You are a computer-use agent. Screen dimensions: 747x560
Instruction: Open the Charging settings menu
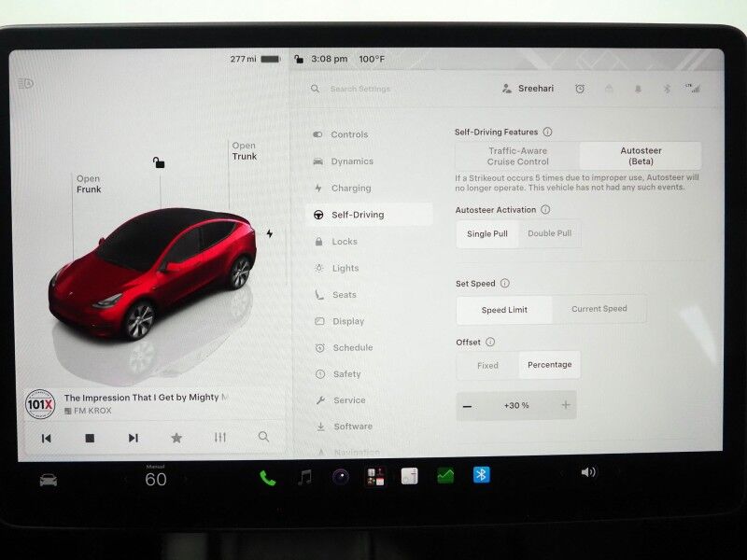pyautogui.click(x=342, y=189)
